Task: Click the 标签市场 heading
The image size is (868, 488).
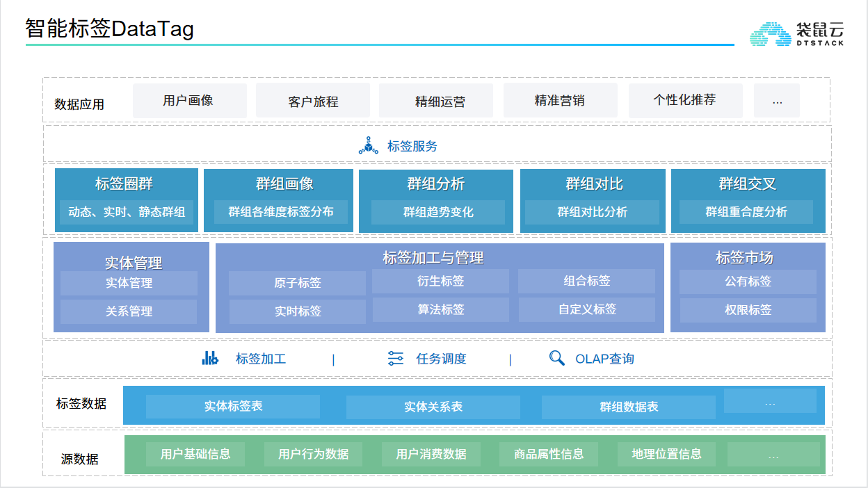Action: pos(744,257)
